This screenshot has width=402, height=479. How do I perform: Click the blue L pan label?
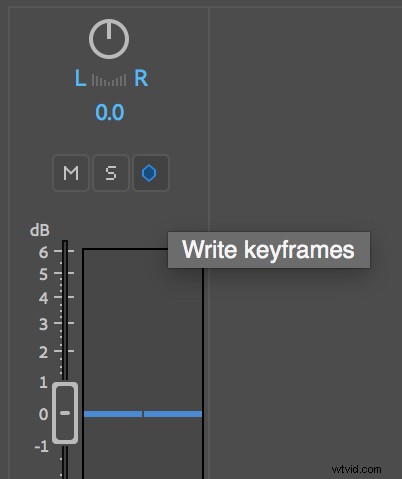pos(80,79)
